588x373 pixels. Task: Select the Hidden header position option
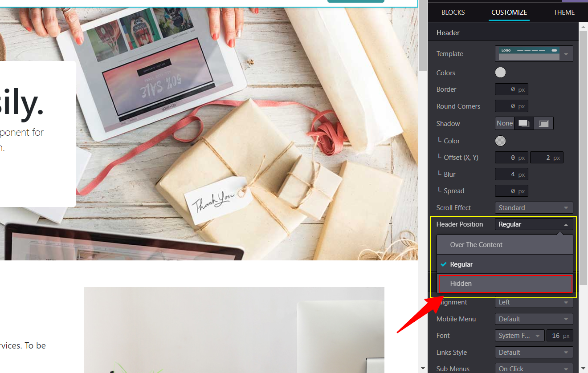point(505,284)
